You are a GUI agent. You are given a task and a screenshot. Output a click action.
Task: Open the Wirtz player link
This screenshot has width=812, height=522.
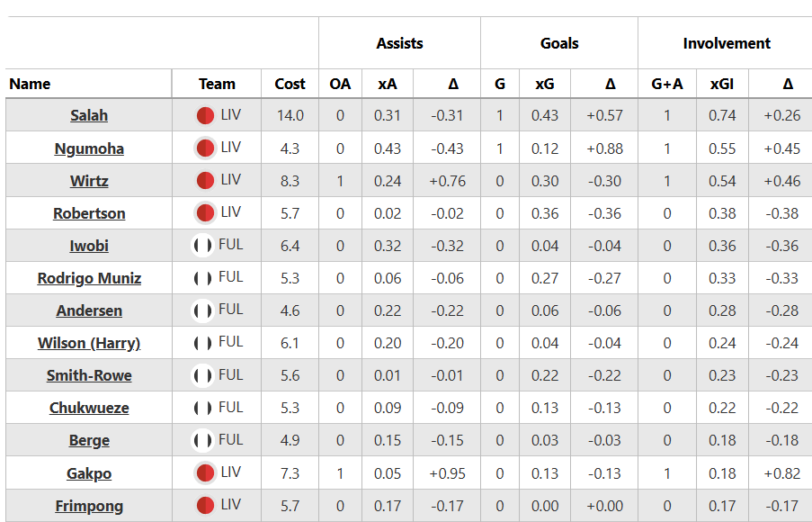pos(89,181)
